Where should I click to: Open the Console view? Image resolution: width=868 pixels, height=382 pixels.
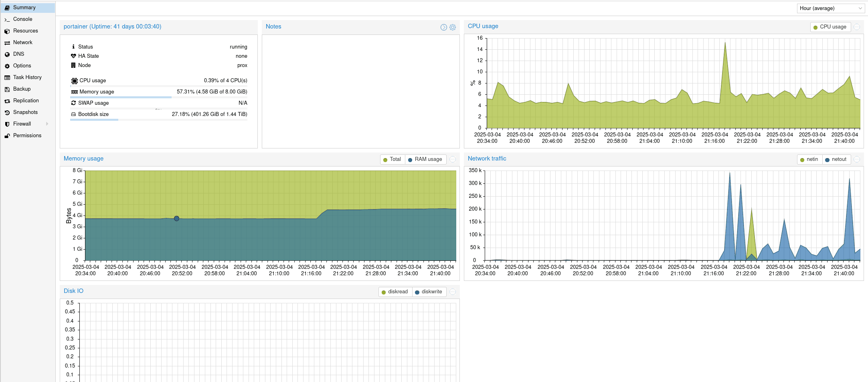[x=22, y=19]
